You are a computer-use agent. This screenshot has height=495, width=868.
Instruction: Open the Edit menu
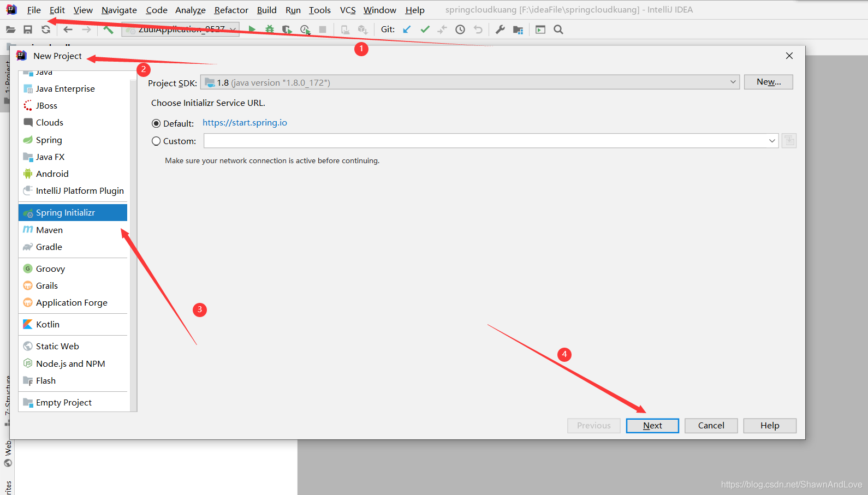57,10
